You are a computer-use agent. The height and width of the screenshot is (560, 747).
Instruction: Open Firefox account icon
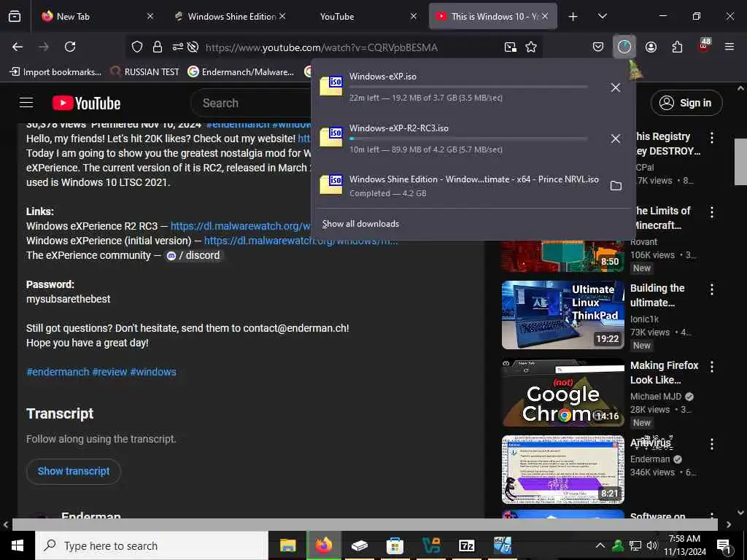(x=651, y=47)
